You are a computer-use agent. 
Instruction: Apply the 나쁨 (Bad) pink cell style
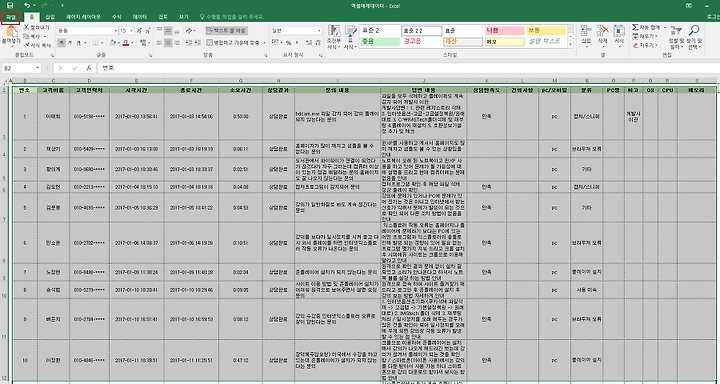pyautogui.click(x=504, y=31)
